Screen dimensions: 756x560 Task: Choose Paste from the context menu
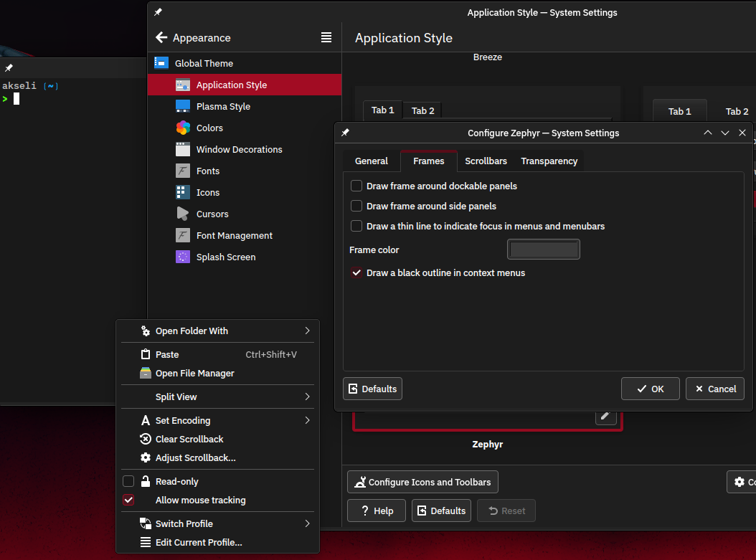217,354
